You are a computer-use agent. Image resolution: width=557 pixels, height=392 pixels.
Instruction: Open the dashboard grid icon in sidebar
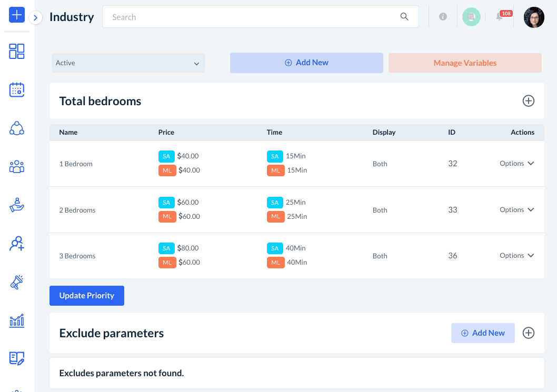[17, 51]
